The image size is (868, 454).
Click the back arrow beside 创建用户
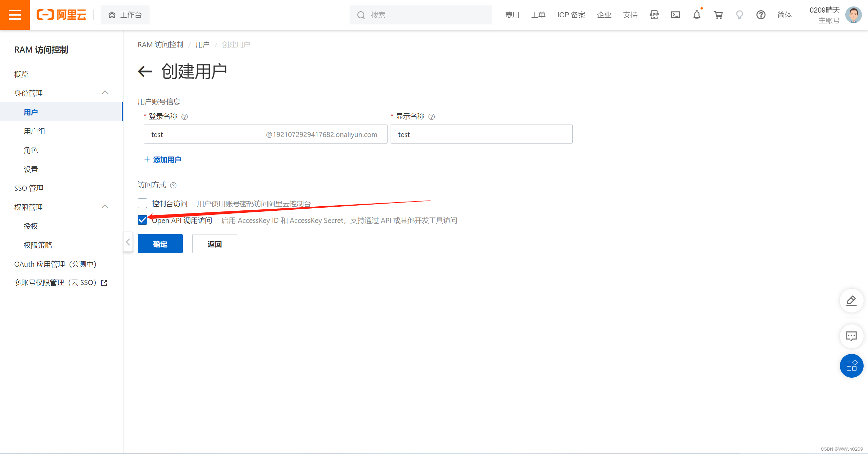[145, 71]
